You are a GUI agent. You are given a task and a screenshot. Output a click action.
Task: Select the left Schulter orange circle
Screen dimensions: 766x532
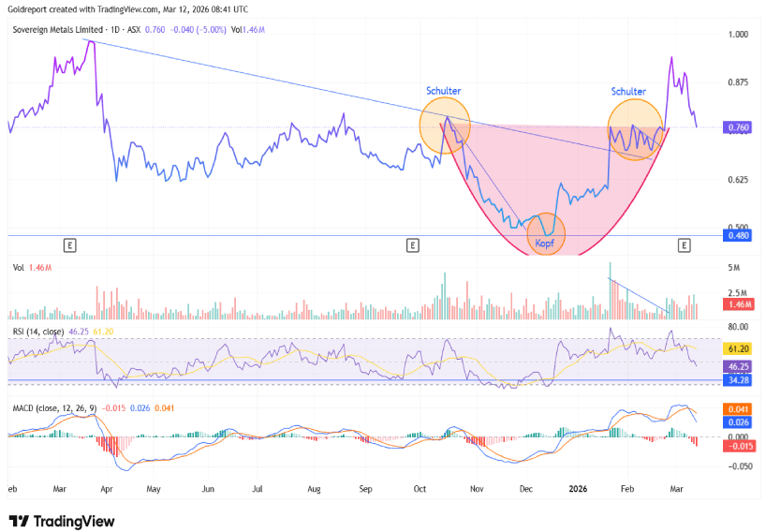point(444,127)
